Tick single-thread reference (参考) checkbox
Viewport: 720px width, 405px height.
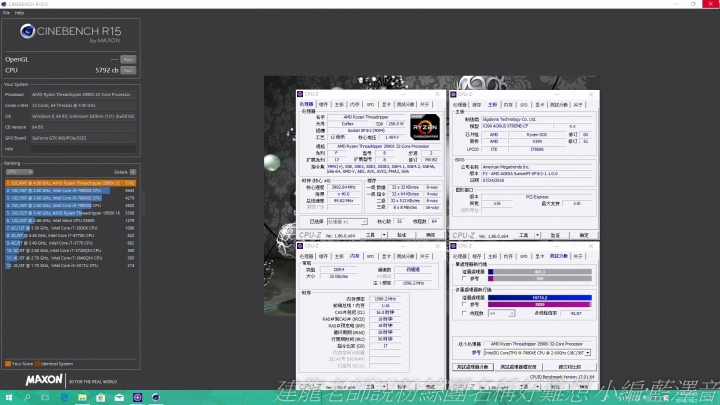click(464, 279)
